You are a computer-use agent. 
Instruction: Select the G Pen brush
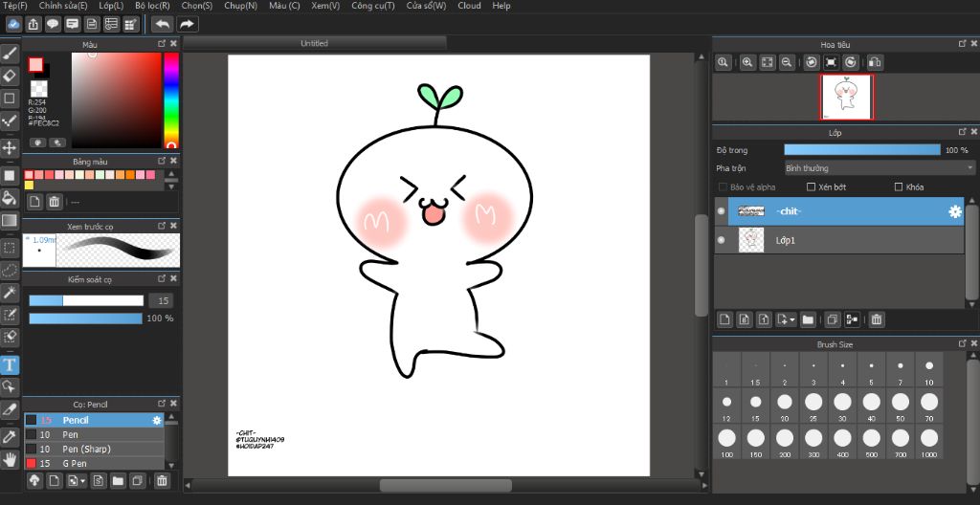[94, 463]
